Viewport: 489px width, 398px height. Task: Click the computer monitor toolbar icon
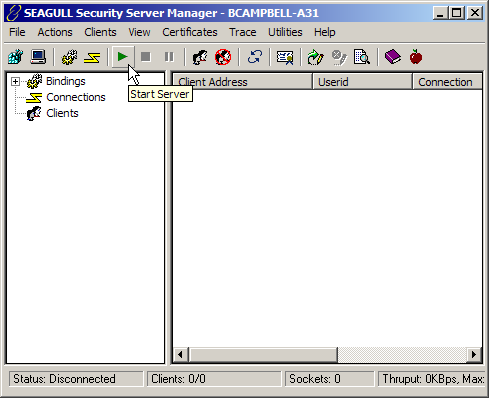tap(38, 57)
